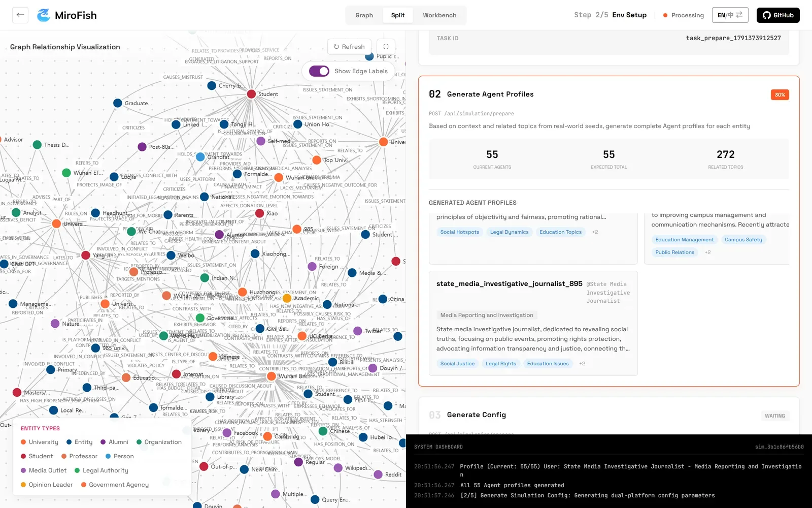Expand graph to fullscreen

pos(386,47)
